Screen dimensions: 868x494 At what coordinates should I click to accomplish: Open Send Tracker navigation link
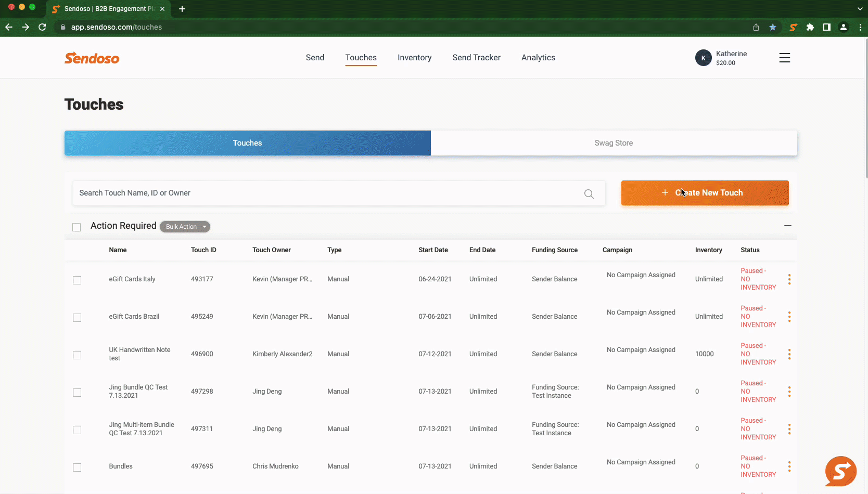476,58
